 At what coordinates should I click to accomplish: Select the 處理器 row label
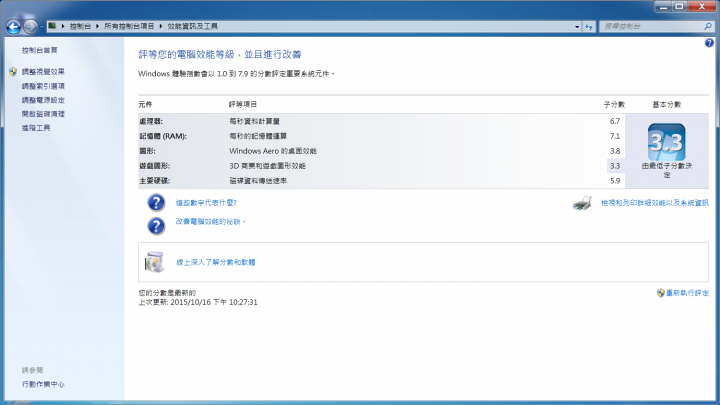pos(151,121)
